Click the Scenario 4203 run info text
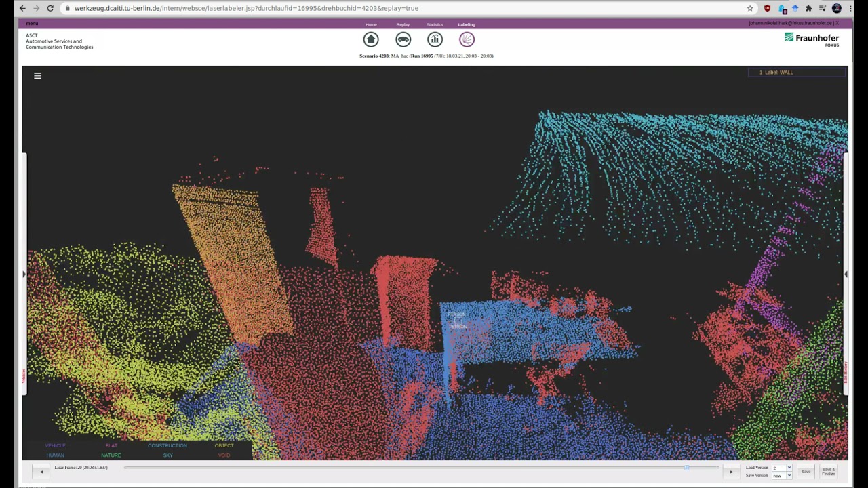This screenshot has height=488, width=868. pos(427,56)
